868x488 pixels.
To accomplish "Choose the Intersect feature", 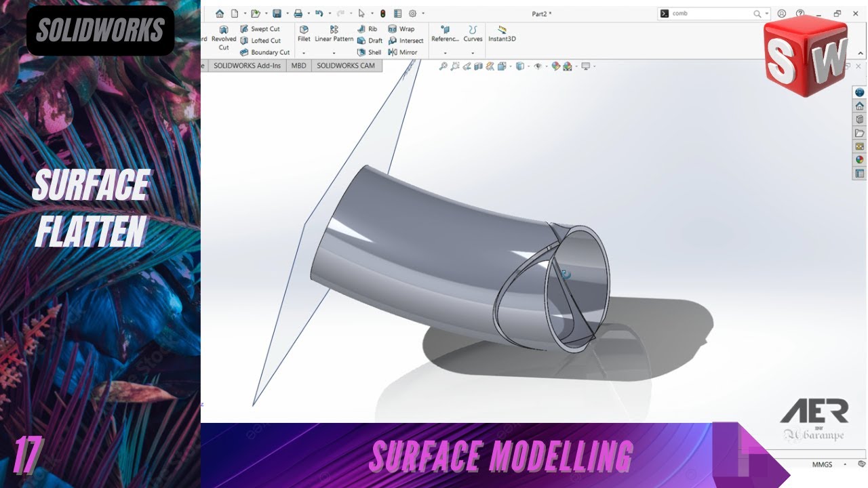I will click(x=406, y=41).
